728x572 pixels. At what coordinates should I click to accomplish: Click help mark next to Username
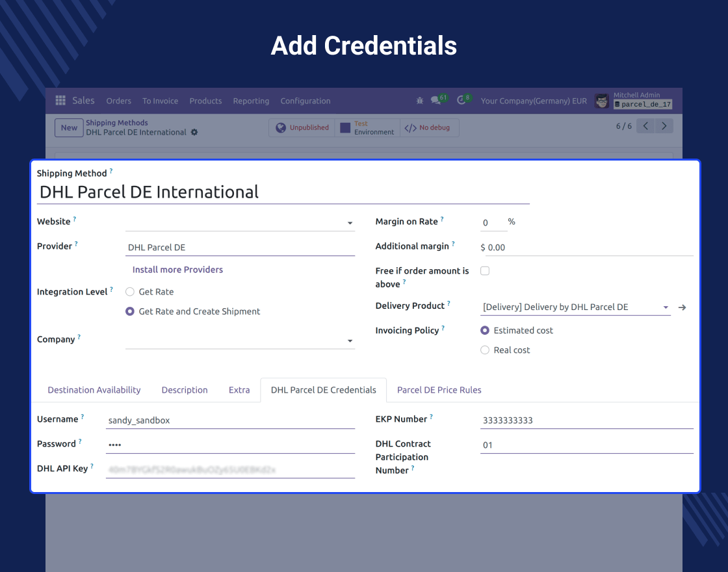tap(82, 417)
